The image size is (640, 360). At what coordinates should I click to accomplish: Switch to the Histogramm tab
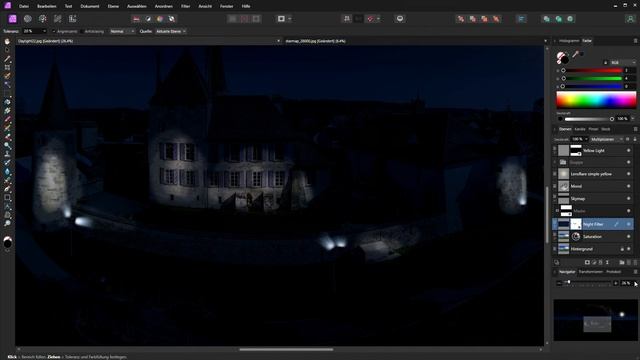[569, 41]
